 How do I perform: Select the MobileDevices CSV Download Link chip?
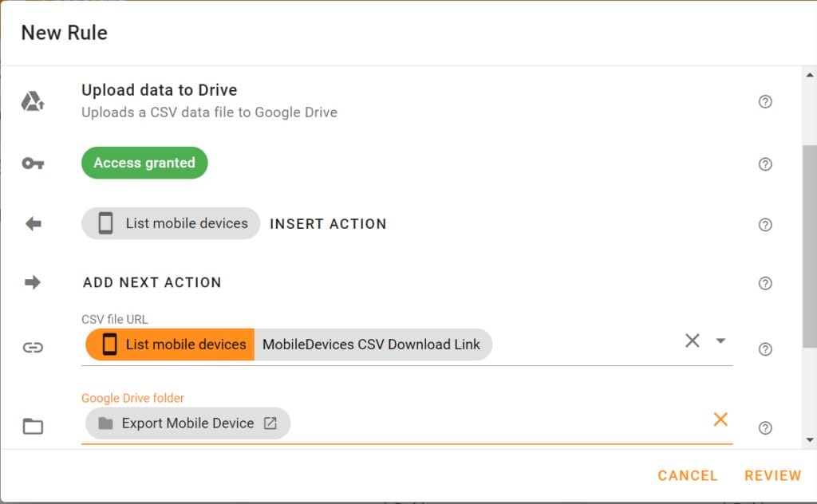click(x=371, y=345)
